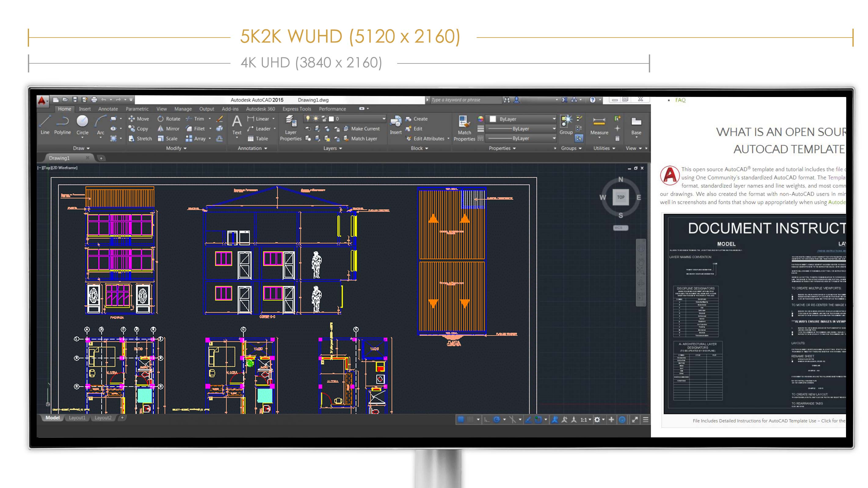Click the Help question mark icon
Viewport: 868px width, 488px height.
pos(592,100)
